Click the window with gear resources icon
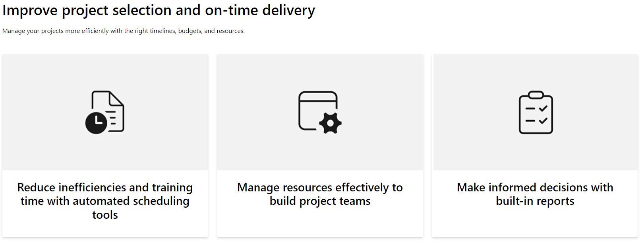 320,112
